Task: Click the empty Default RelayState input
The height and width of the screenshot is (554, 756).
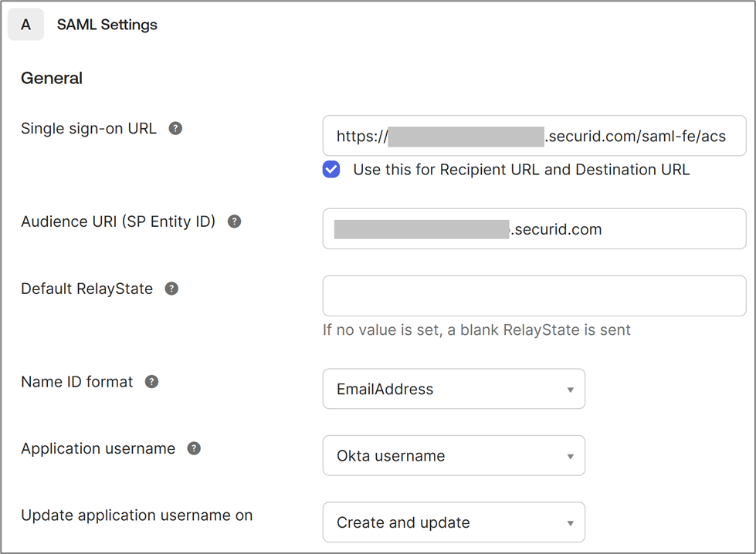Action: tap(534, 296)
